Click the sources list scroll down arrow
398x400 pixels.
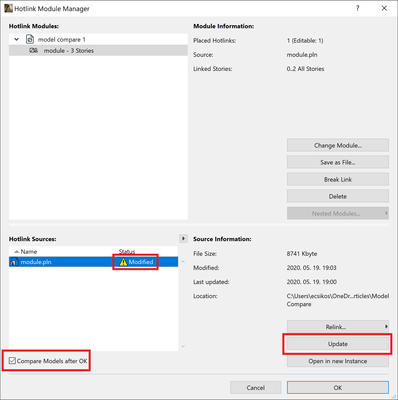(x=183, y=346)
